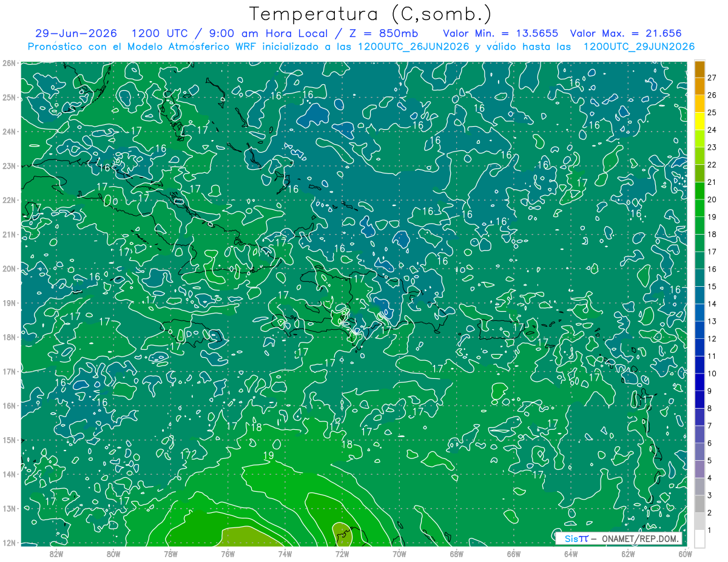This screenshot has width=728, height=562.
Task: Click the '17N' latitude axis label
Action: [x=10, y=371]
